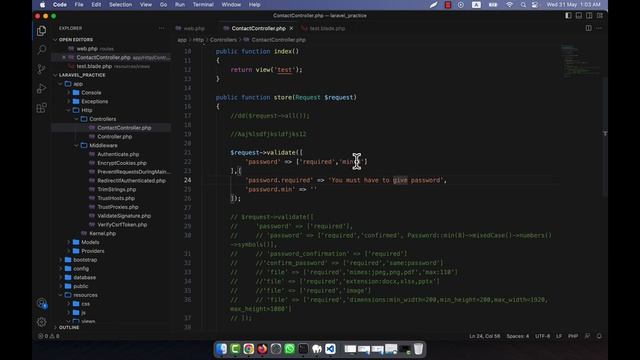Open the Run menu

[180, 5]
